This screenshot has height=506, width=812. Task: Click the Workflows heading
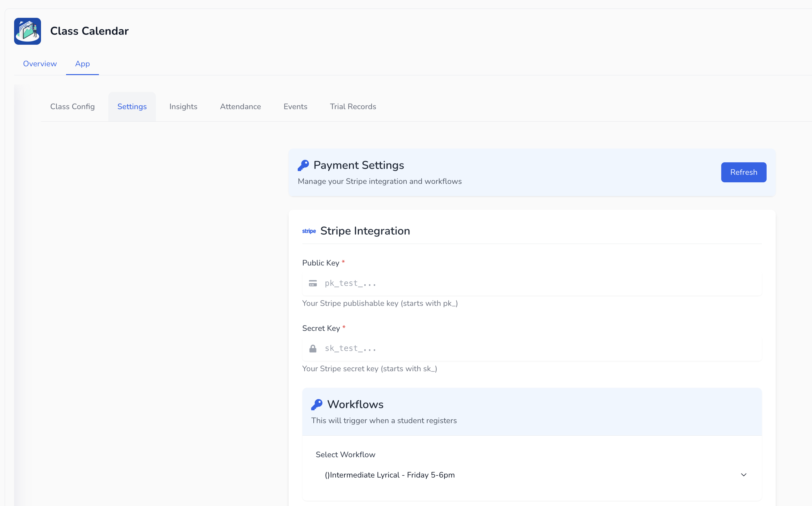355,405
